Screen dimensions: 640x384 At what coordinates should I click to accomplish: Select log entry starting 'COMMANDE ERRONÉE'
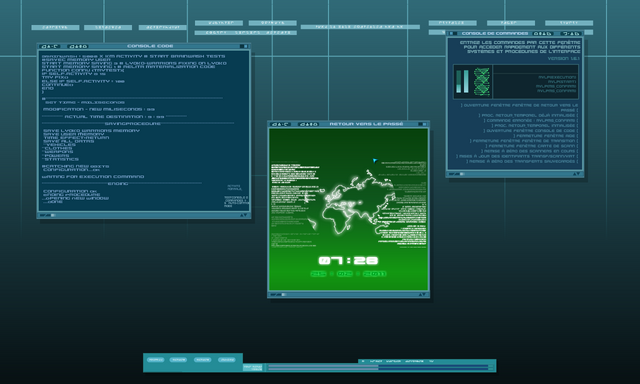point(531,120)
